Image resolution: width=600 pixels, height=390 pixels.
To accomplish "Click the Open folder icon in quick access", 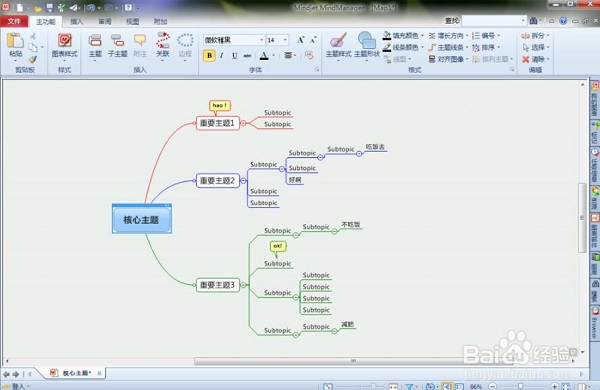I will pyautogui.click(x=38, y=8).
